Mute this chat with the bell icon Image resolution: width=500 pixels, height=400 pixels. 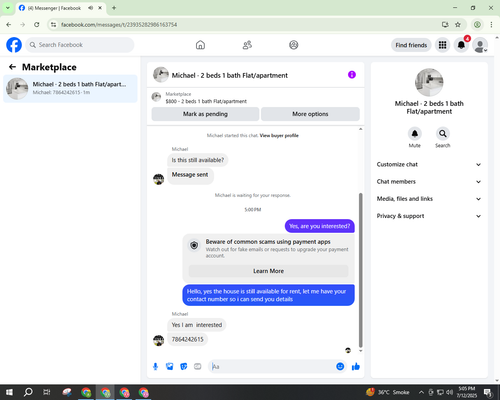pos(415,134)
